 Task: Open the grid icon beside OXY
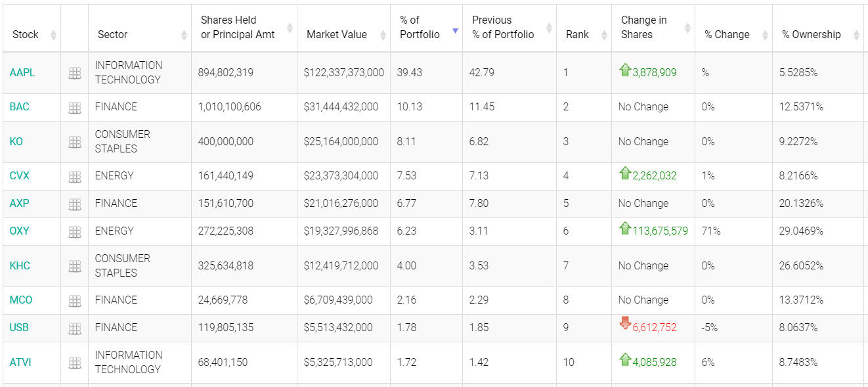point(75,231)
